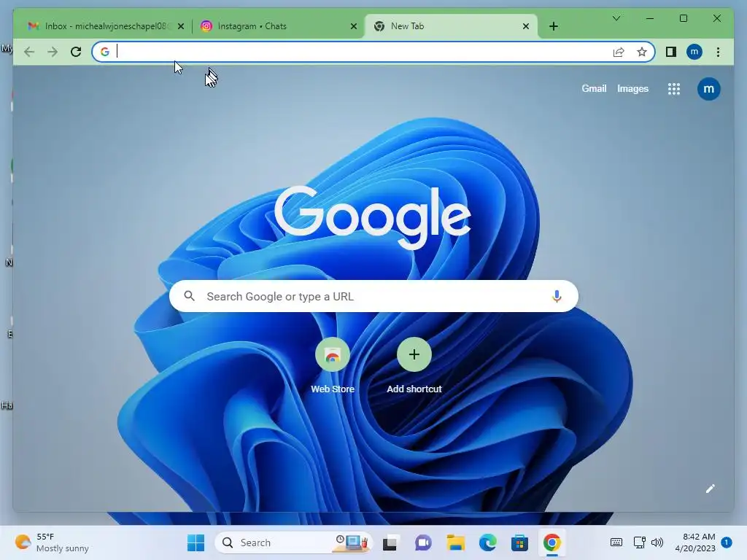Open the Teams Chat taskbar icon

(x=422, y=542)
